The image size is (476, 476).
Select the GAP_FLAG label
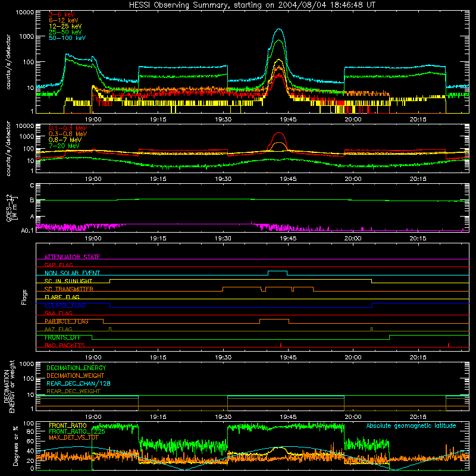coord(58,265)
